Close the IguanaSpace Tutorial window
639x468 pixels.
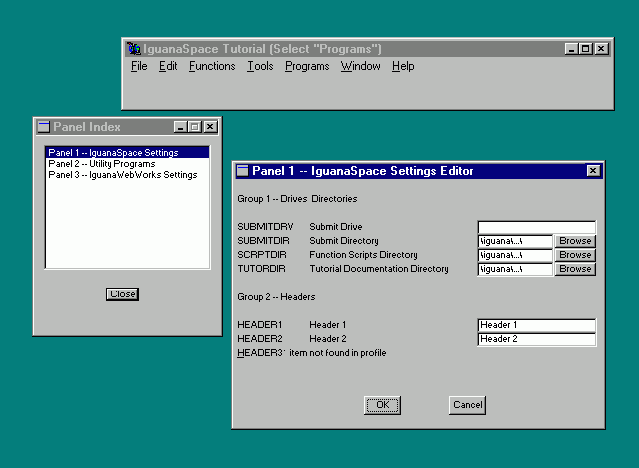(x=601, y=49)
